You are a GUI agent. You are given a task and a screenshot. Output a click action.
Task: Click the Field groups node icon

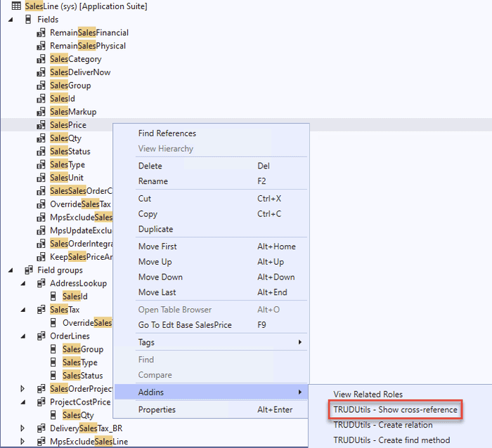click(28, 270)
